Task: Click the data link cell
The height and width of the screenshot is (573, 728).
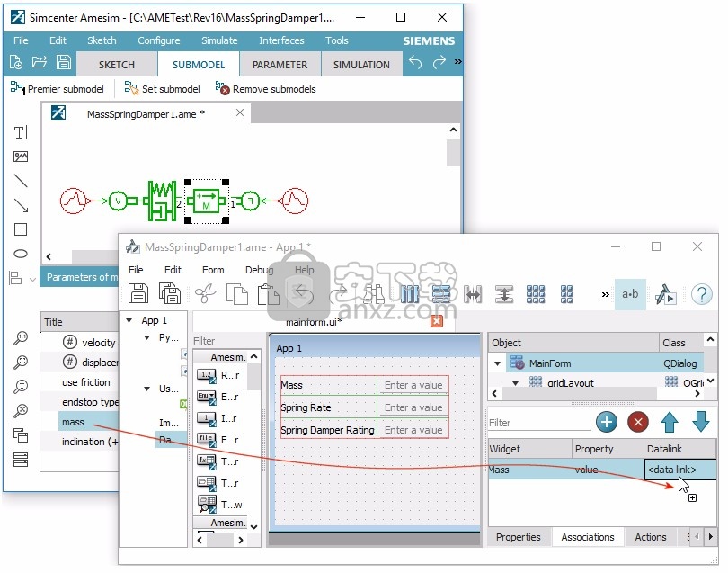Action: click(x=679, y=470)
